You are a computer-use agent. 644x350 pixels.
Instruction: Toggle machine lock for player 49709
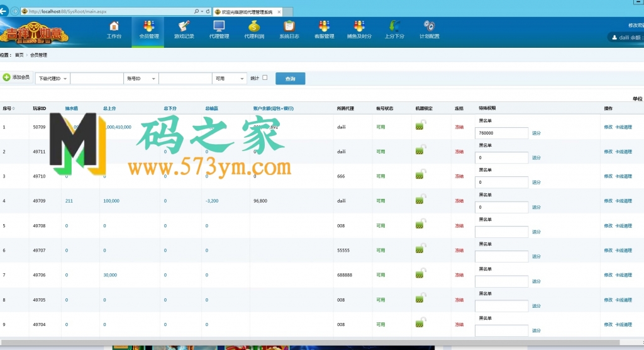click(x=420, y=200)
